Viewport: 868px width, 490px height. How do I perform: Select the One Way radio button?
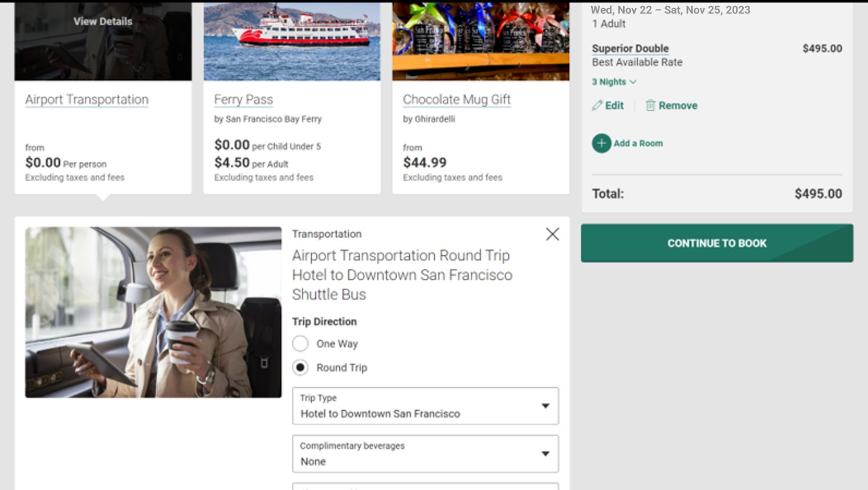(300, 344)
